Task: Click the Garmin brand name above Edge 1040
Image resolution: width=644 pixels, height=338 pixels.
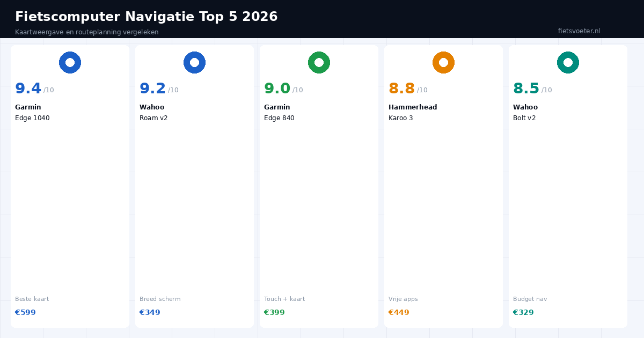Action: tap(28, 107)
